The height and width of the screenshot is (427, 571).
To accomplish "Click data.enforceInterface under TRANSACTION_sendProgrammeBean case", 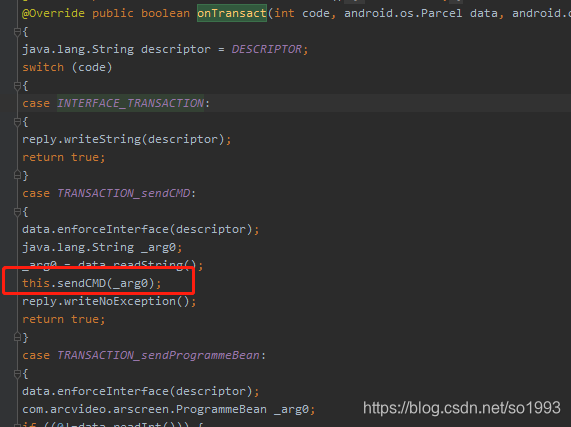I will click(141, 391).
